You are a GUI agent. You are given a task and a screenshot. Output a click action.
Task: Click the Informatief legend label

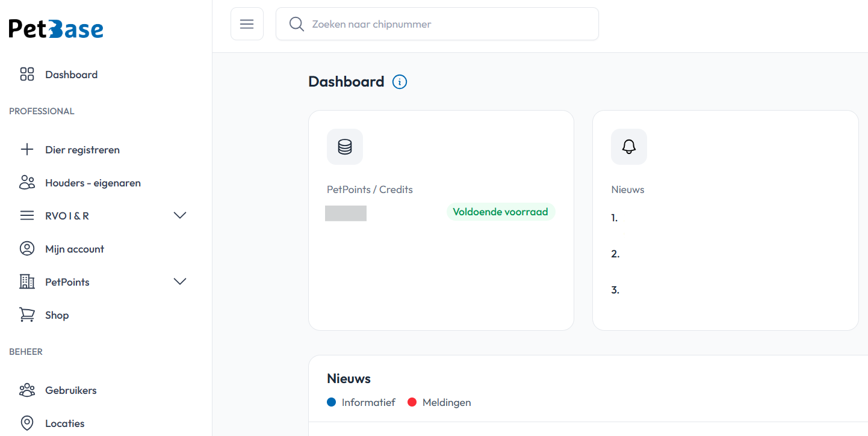[368, 402]
